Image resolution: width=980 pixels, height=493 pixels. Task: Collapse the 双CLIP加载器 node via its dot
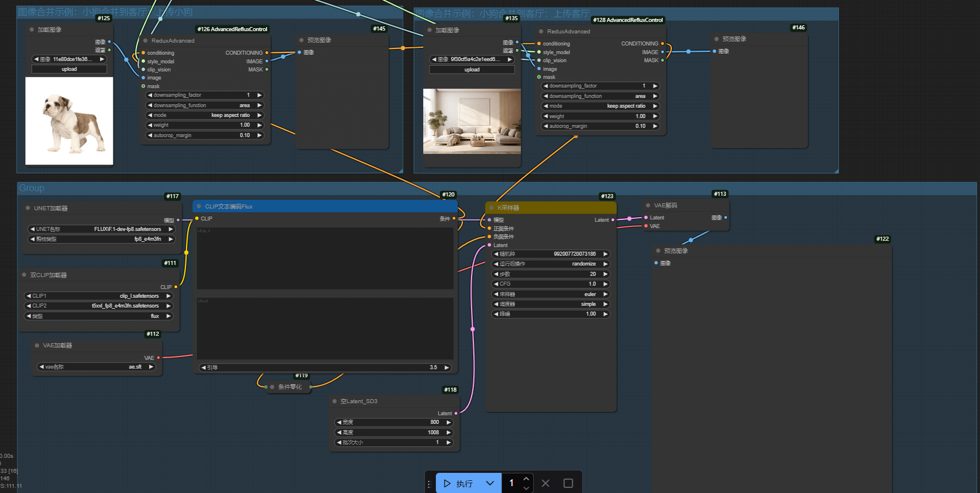tap(24, 275)
